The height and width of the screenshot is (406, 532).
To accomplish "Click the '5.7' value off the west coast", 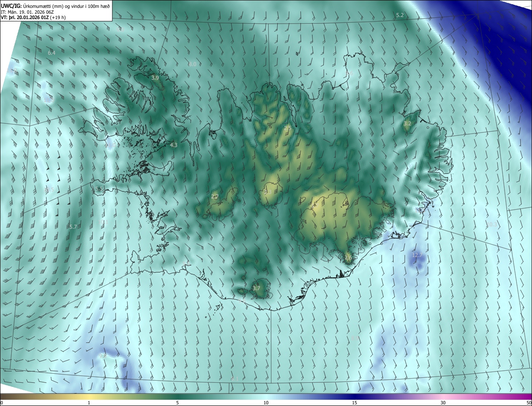I will pyautogui.click(x=73, y=227).
